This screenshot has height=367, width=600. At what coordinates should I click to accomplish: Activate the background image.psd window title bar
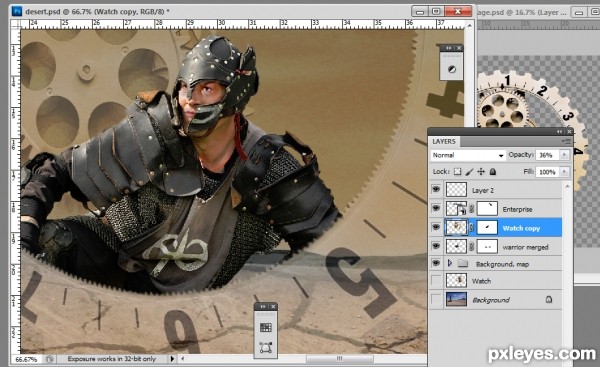click(x=522, y=12)
